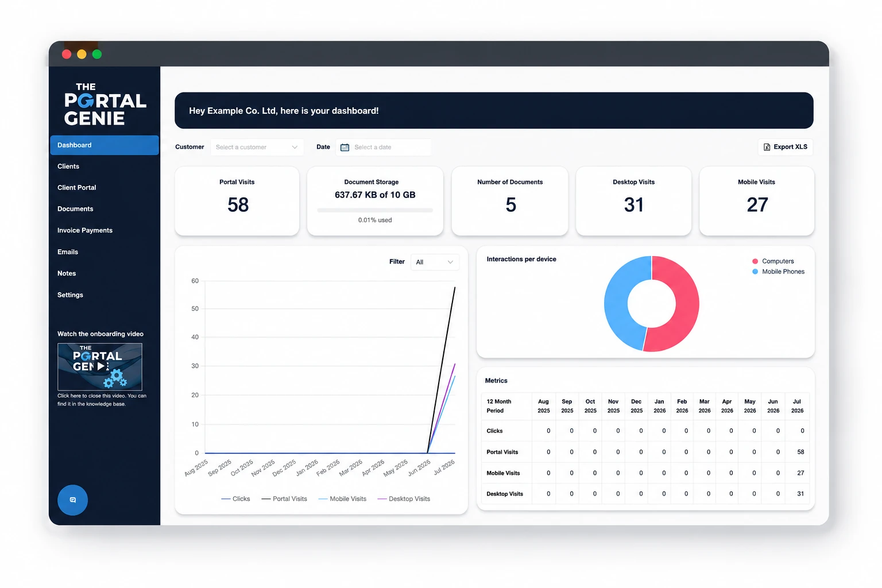Expand the Select a customer dropdown
The image size is (882, 588).
point(257,148)
